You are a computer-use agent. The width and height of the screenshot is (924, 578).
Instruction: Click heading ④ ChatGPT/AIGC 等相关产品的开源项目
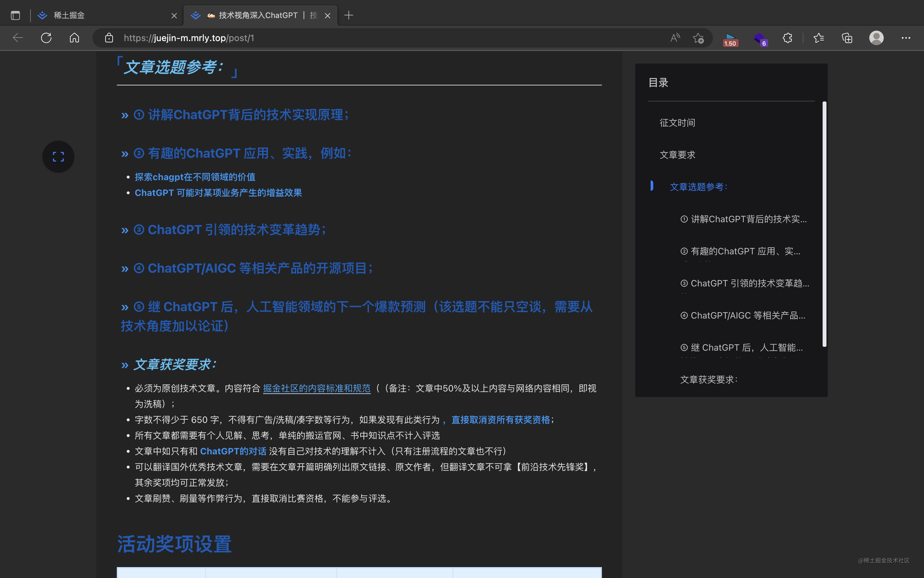[253, 268]
